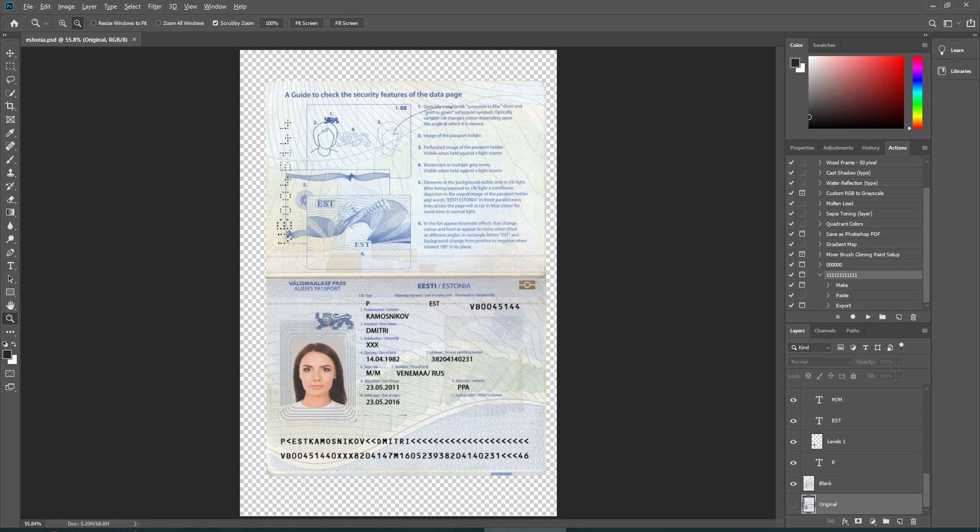Click the hue slider strip

918,93
